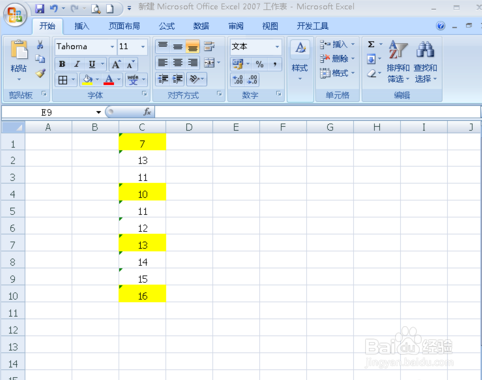Click the Office button logo
This screenshot has height=380, width=482.
tap(15, 15)
